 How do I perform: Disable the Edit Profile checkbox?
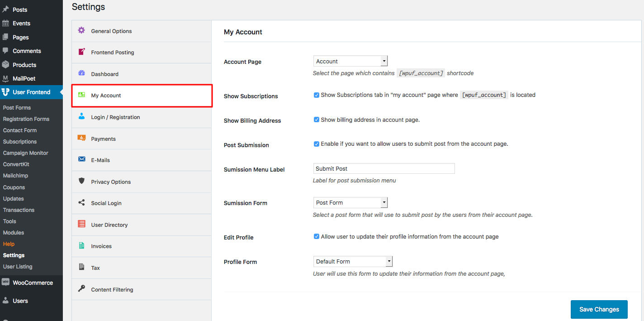pos(317,236)
